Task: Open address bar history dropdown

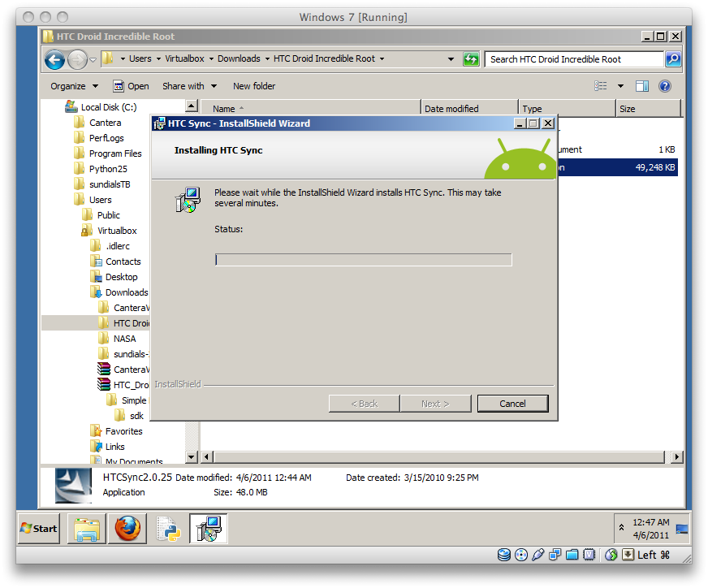Action: 451,59
